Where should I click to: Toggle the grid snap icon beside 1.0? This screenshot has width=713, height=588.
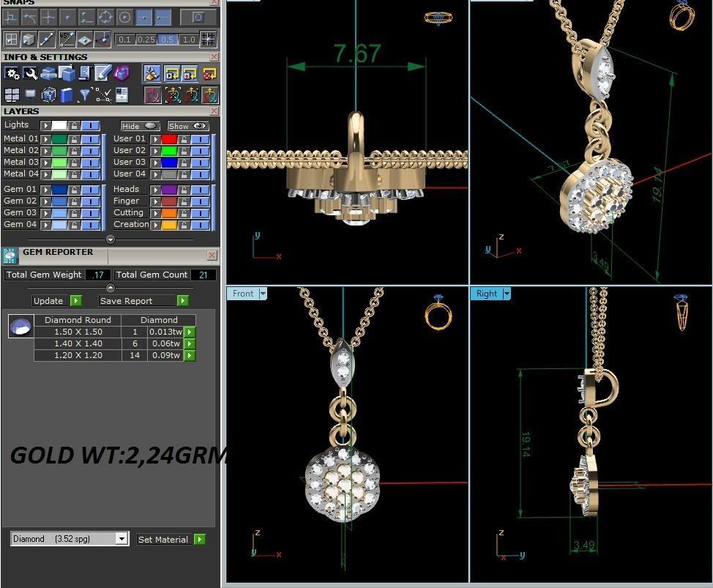(208, 40)
